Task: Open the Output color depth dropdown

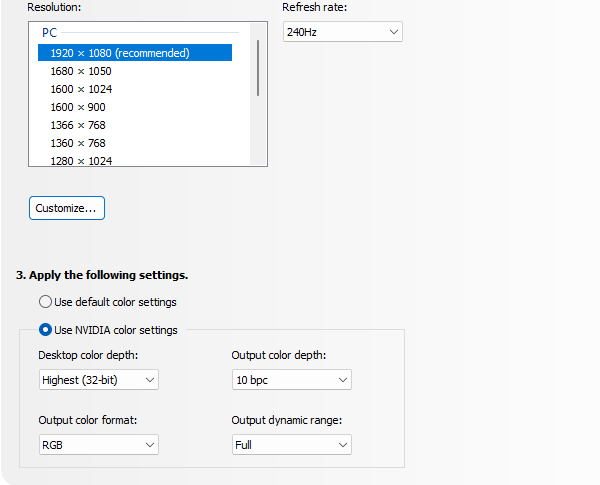Action: (291, 380)
